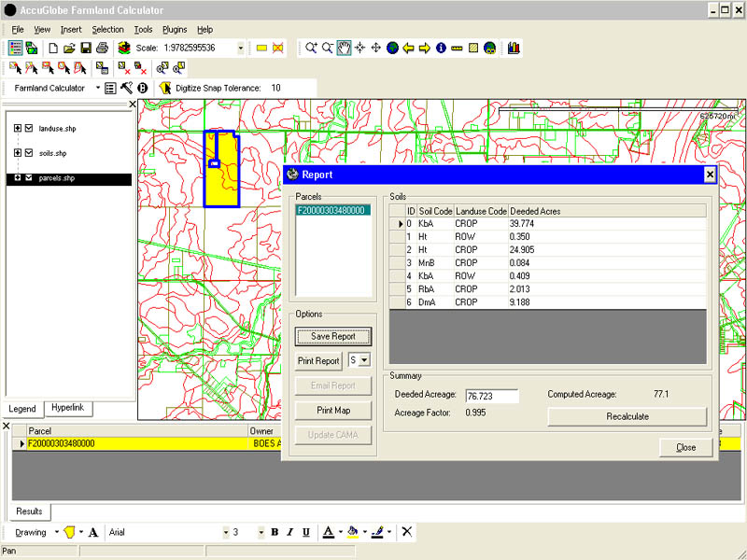Viewport: 747px width, 560px height.
Task: Close the Report dialog with Close button
Action: (x=686, y=448)
